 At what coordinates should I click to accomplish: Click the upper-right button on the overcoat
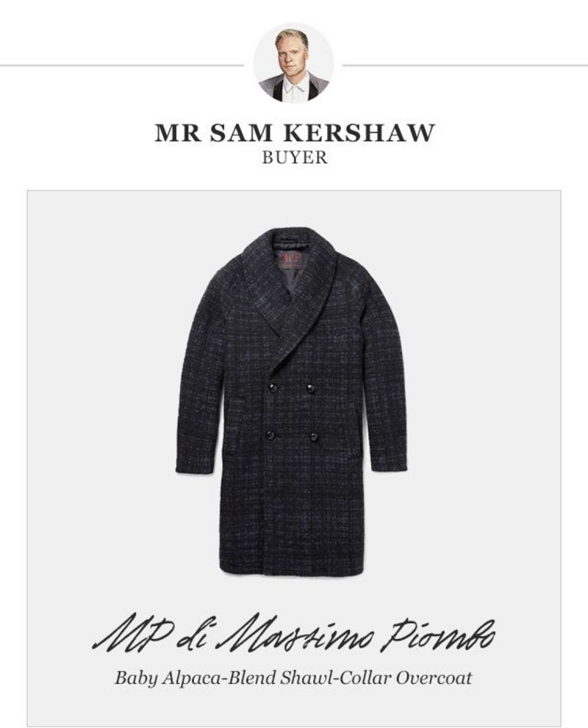tap(309, 388)
